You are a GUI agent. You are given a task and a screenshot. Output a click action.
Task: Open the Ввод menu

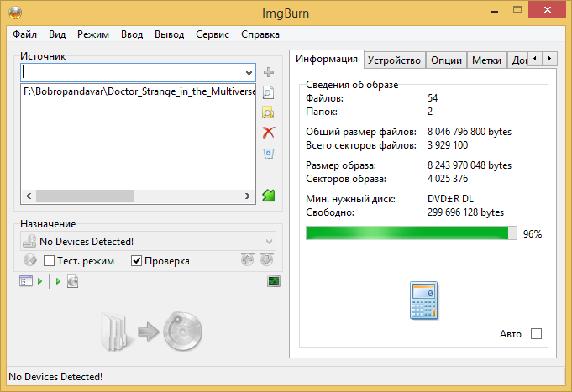point(132,34)
